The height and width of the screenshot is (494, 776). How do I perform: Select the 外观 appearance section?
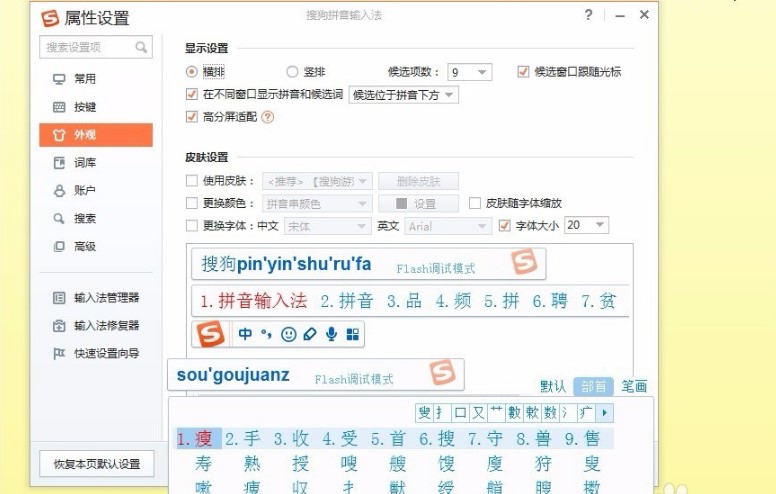[x=96, y=135]
